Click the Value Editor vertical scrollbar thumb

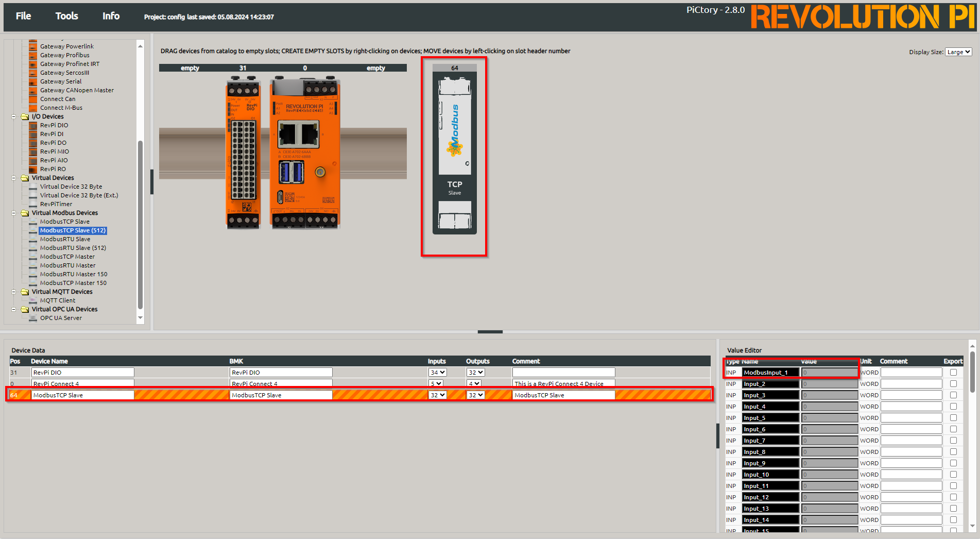(x=972, y=372)
